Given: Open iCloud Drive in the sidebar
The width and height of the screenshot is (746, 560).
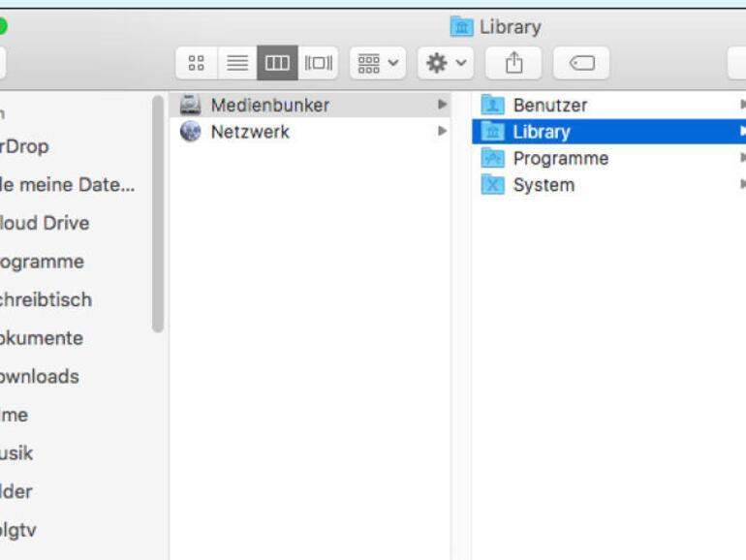Looking at the screenshot, I should click(x=45, y=223).
